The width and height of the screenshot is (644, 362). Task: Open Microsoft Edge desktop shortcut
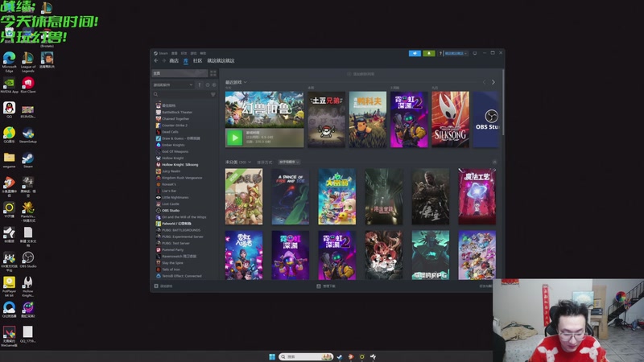pos(9,63)
